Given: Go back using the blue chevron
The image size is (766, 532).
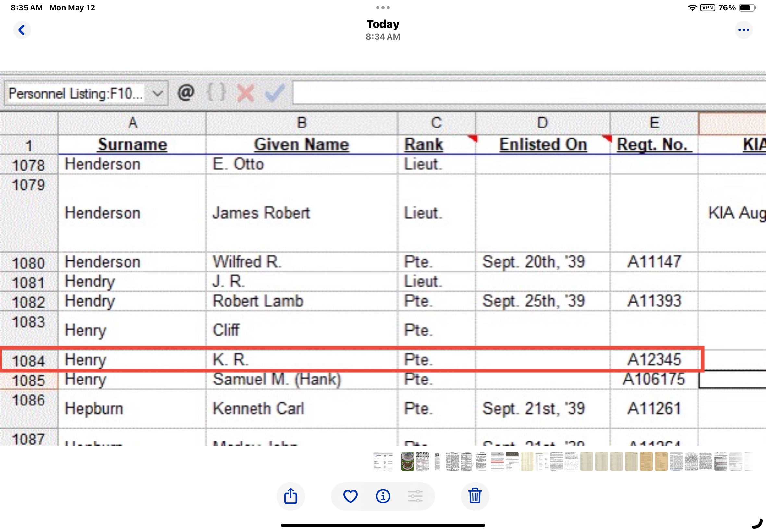Looking at the screenshot, I should [22, 30].
